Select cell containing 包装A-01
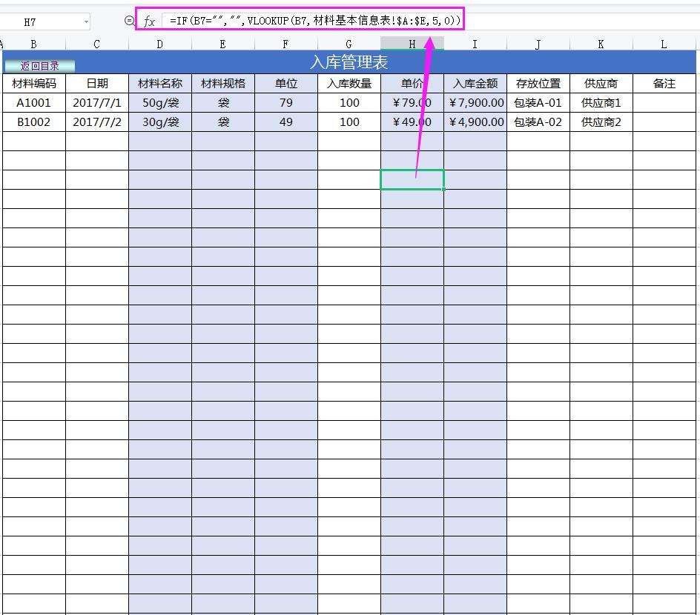The image size is (700, 615). [x=538, y=102]
